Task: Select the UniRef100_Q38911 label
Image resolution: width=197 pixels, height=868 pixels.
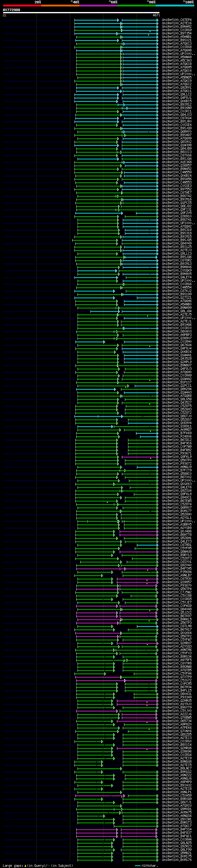Action: [177, 426]
